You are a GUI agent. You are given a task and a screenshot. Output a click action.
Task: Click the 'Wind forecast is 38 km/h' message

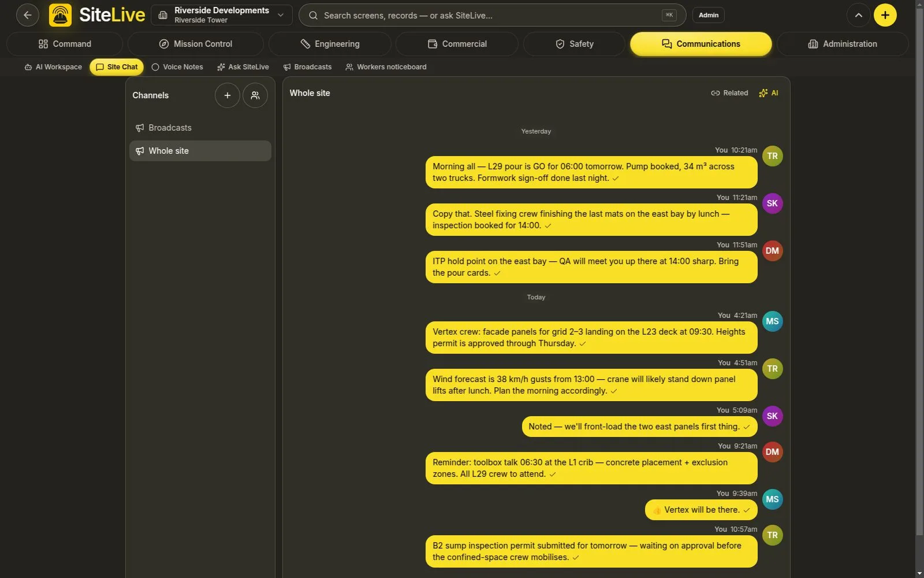pos(591,385)
